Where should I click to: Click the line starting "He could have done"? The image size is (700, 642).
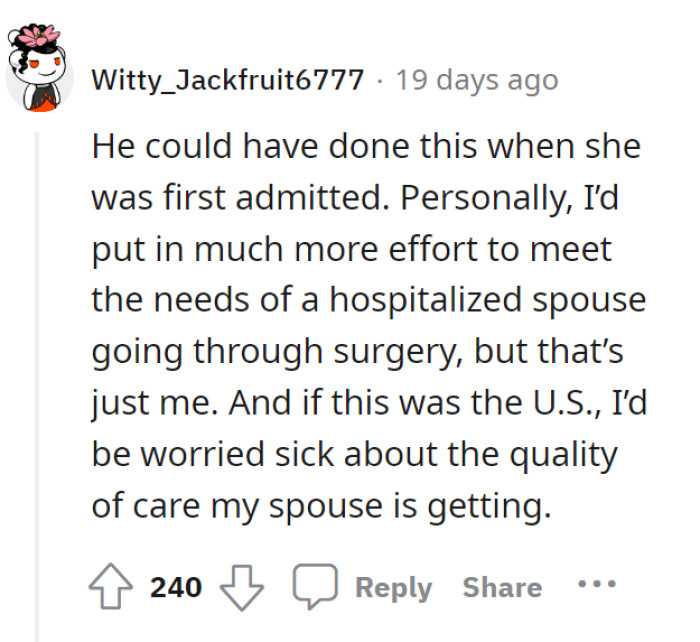(365, 146)
